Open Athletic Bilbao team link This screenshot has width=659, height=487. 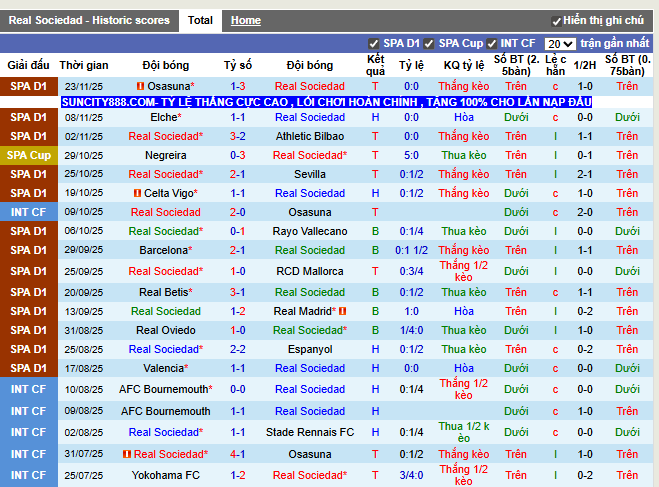[310, 136]
